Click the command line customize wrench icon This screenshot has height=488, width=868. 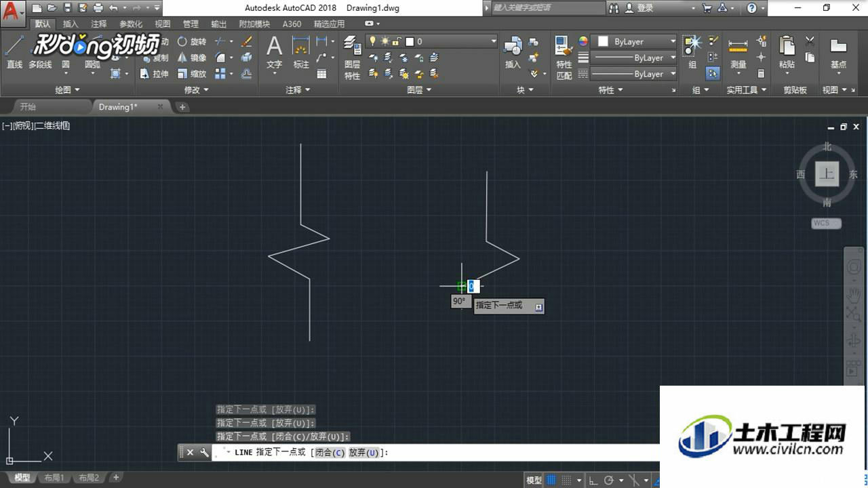coord(204,453)
